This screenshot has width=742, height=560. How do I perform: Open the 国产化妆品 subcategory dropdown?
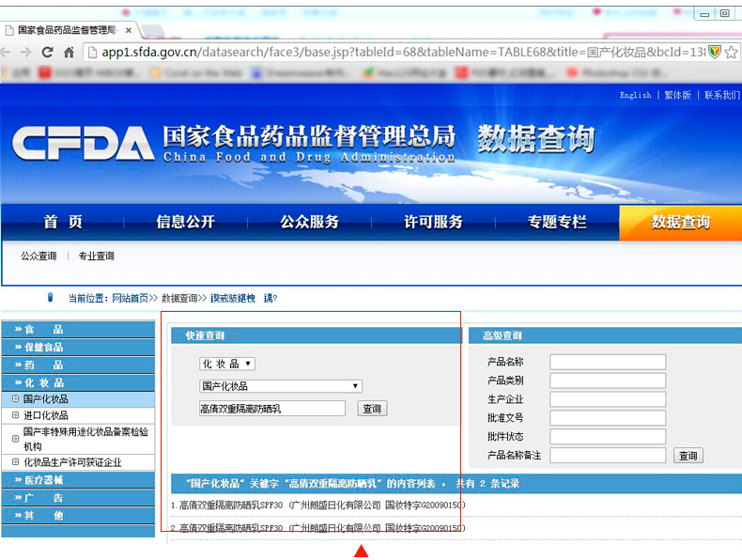[281, 386]
